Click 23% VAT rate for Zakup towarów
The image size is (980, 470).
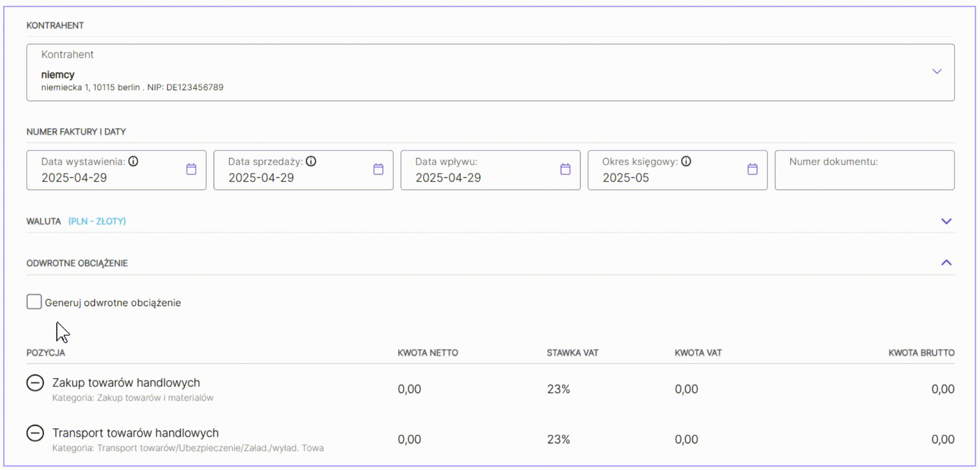click(x=558, y=389)
